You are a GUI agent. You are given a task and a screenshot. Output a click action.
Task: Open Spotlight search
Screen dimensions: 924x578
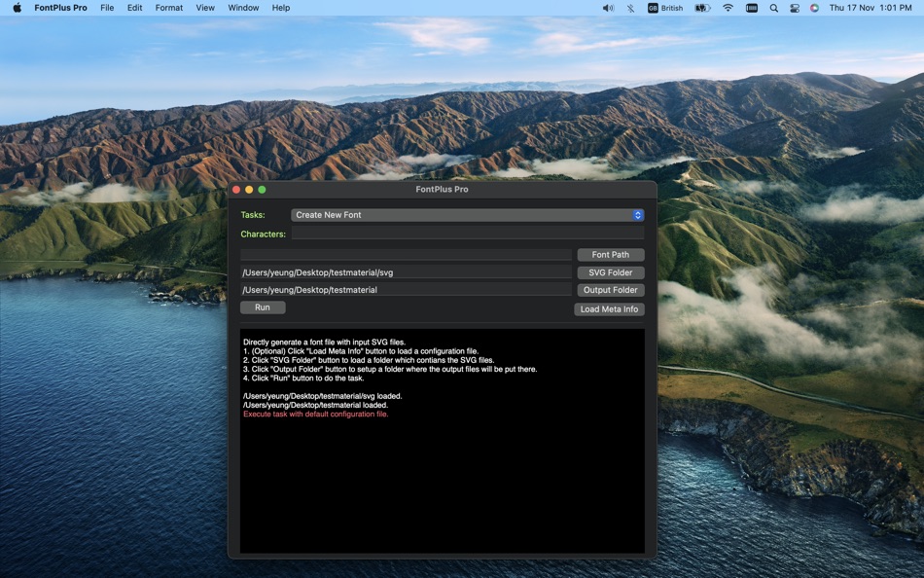(x=772, y=8)
